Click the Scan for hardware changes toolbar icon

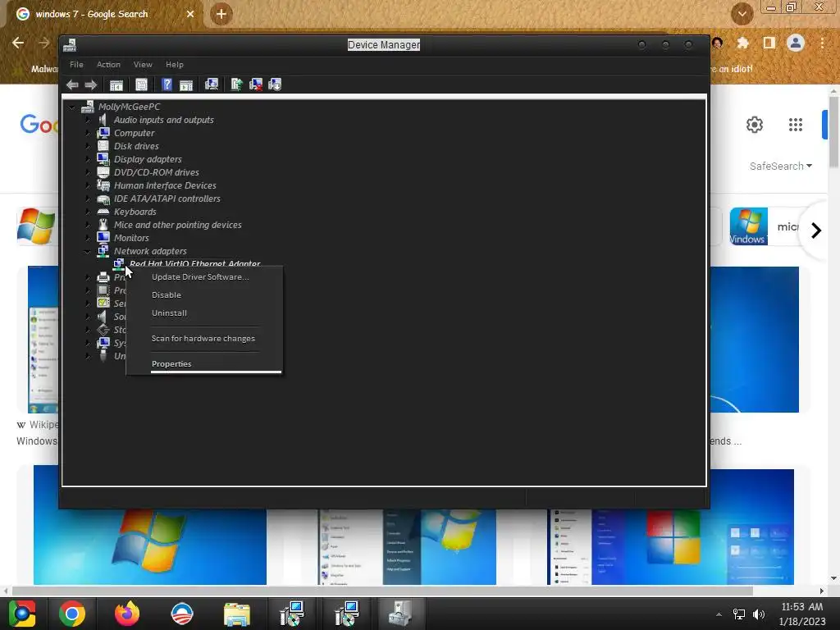coord(212,84)
